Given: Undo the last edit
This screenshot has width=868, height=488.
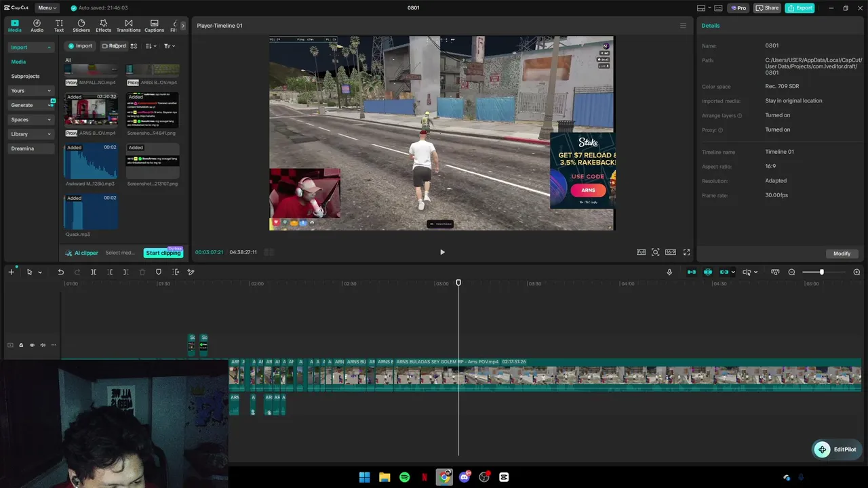Looking at the screenshot, I should [x=60, y=272].
